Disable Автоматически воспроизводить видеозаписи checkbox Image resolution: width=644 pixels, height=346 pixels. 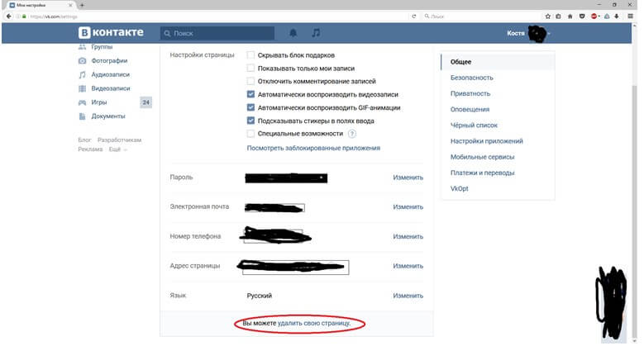(250, 94)
